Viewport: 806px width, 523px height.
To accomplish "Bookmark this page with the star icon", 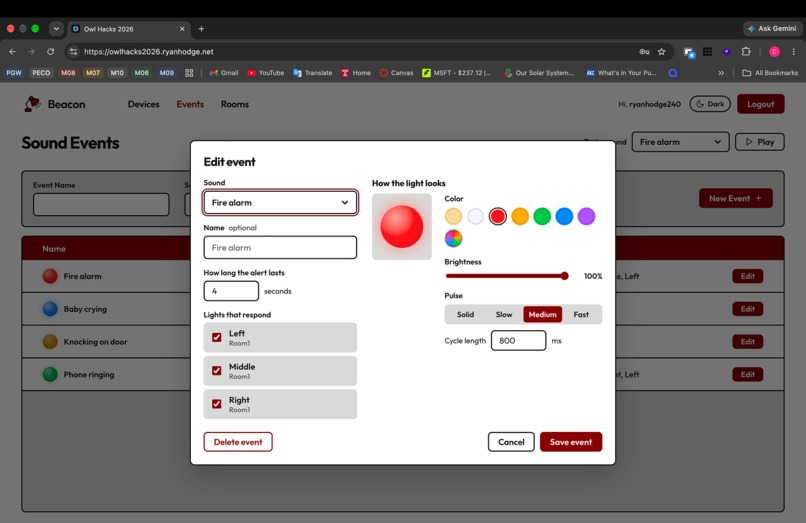I will (662, 51).
